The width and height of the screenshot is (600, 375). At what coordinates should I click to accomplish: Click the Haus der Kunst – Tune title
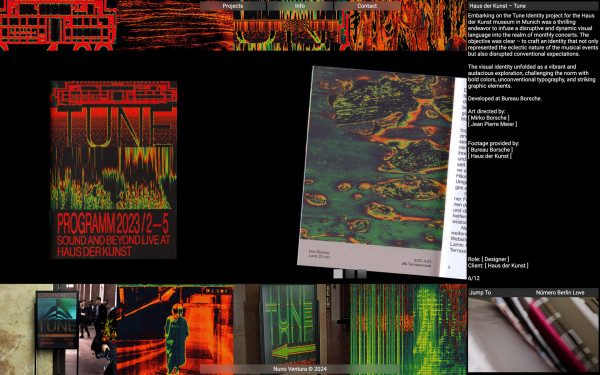(497, 6)
